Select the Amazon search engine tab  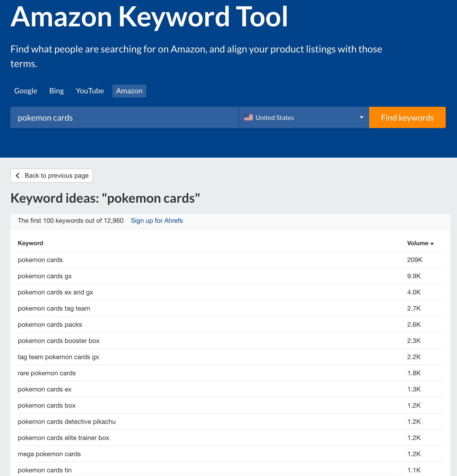(x=129, y=91)
